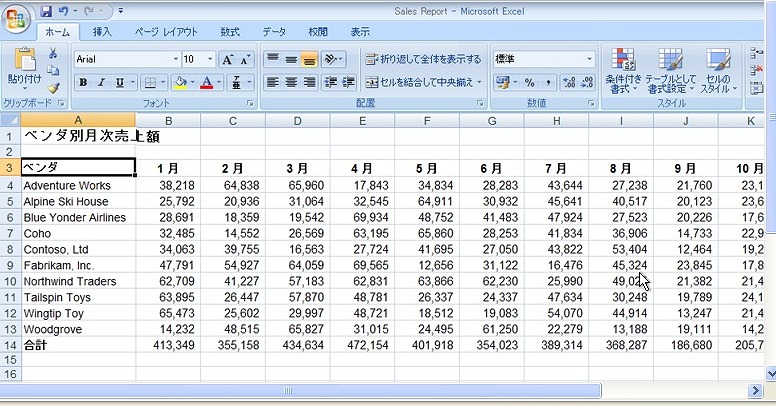The width and height of the screenshot is (776, 406).
Task: Launch the 数値 number format dialog
Action: click(x=591, y=103)
